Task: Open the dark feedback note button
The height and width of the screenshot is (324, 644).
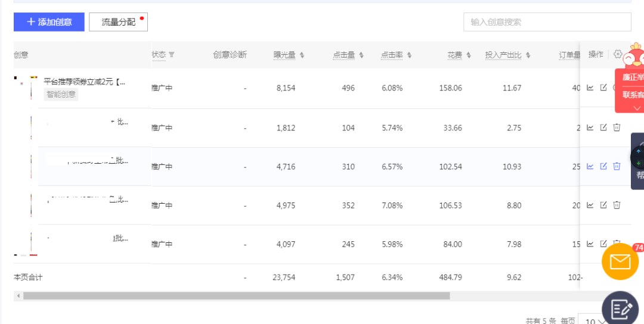Action: pyautogui.click(x=620, y=309)
